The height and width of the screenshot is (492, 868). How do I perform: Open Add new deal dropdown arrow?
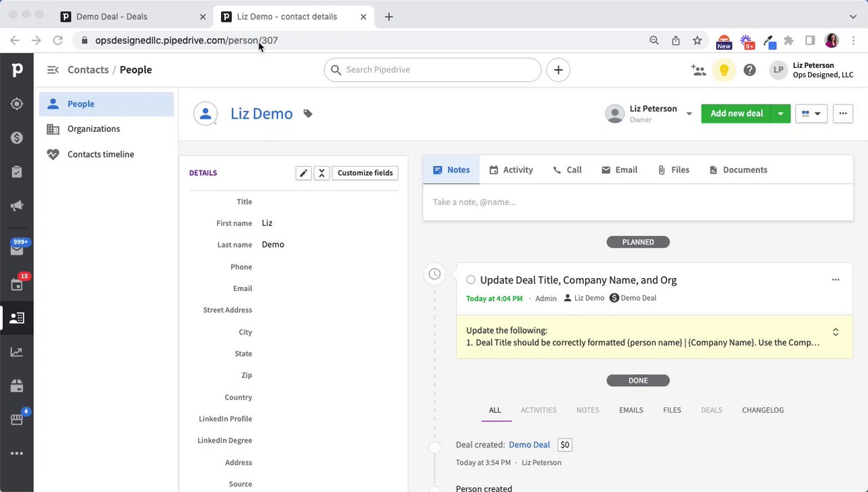coord(781,114)
